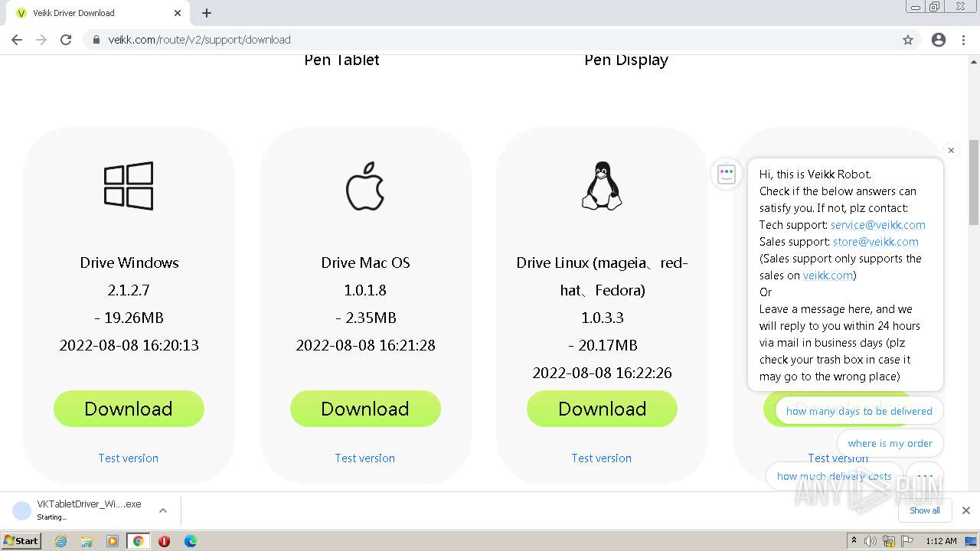Click the store@veikk.com email link

coord(876,242)
